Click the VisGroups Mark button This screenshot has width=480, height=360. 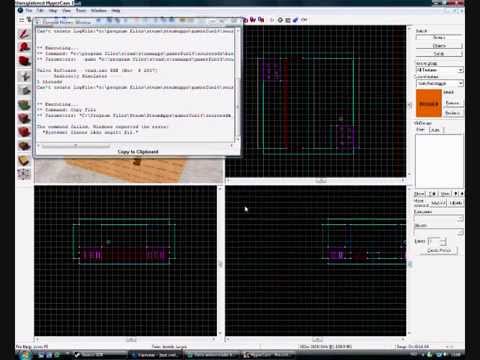tap(445, 194)
